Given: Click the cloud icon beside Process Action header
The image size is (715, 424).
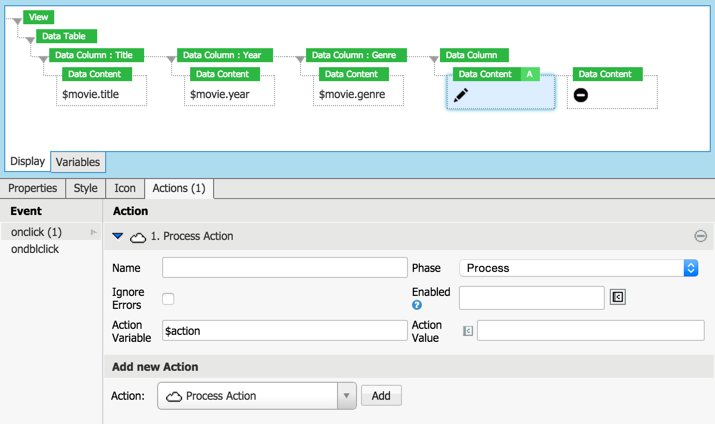Looking at the screenshot, I should click(138, 237).
